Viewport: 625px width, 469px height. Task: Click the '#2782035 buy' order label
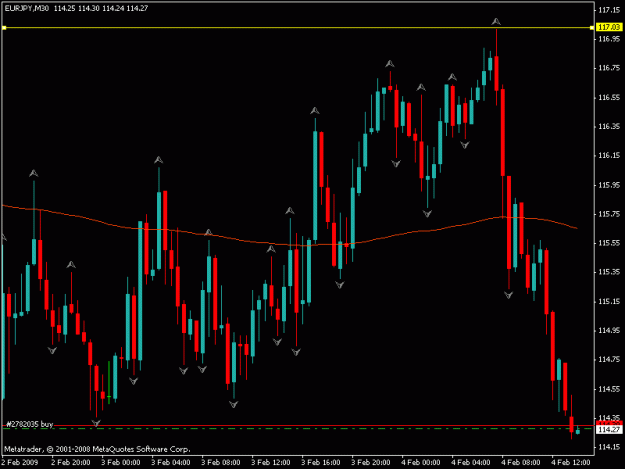(30, 424)
